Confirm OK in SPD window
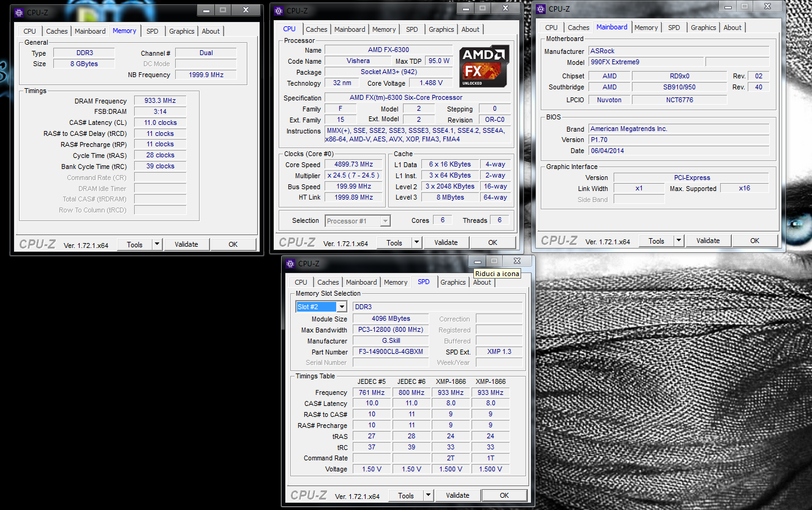This screenshot has width=812, height=510. point(504,495)
